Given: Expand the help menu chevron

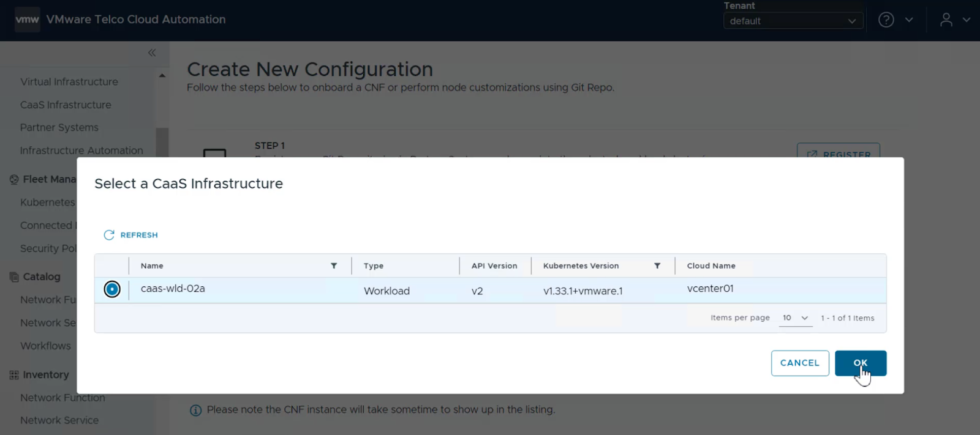Looking at the screenshot, I should pyautogui.click(x=909, y=20).
